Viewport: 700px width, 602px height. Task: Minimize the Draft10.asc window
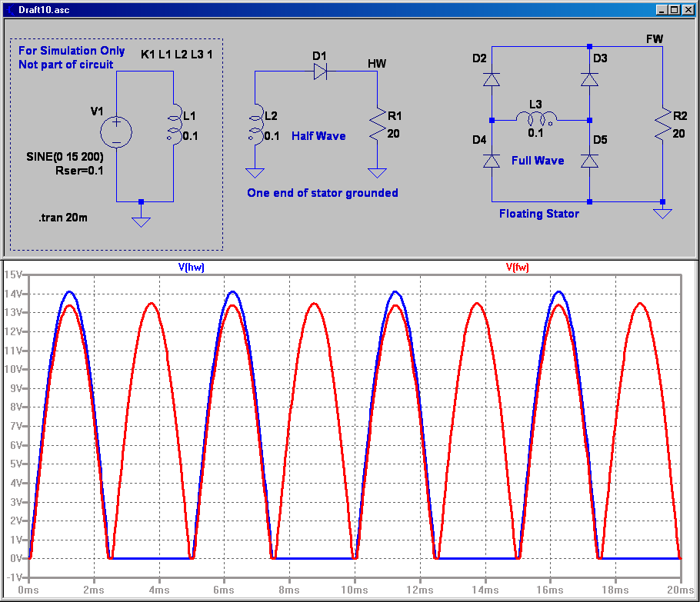[662, 10]
